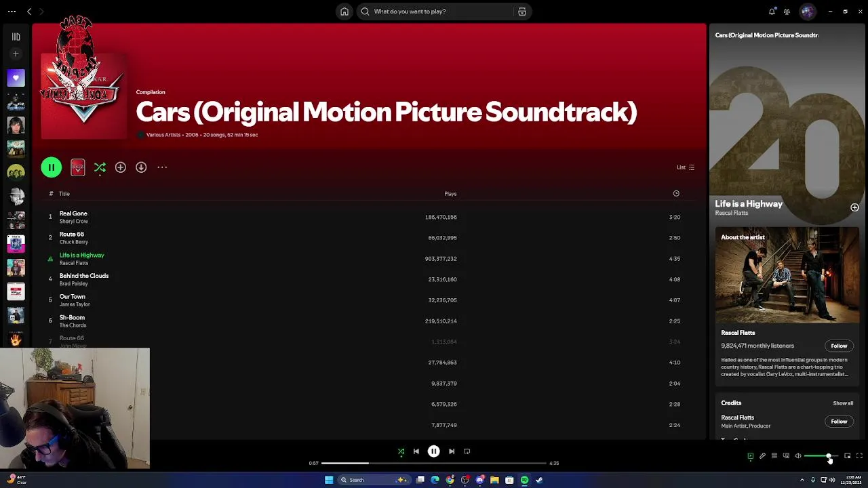Select track Our Town

coord(73,297)
